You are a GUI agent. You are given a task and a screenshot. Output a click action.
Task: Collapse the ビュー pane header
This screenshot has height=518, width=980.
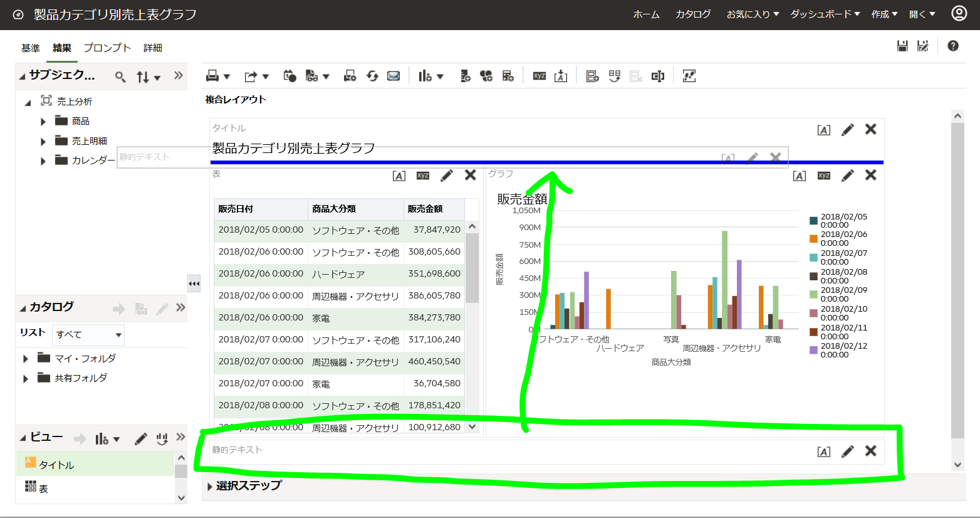(23, 438)
